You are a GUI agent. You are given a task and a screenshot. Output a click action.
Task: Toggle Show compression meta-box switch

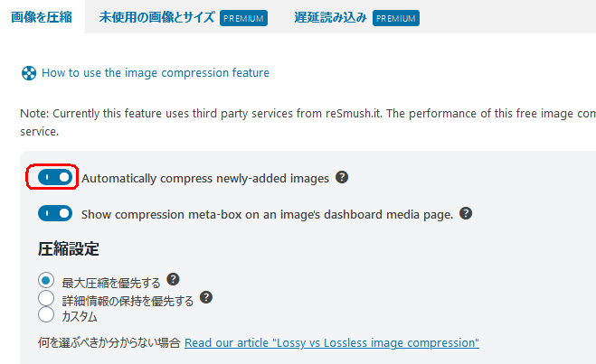tap(55, 213)
